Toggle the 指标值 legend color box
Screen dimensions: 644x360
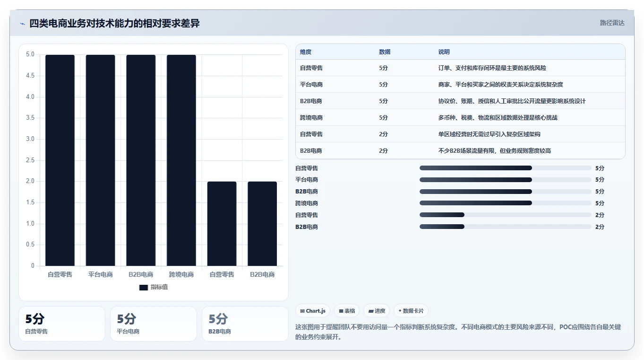point(144,288)
